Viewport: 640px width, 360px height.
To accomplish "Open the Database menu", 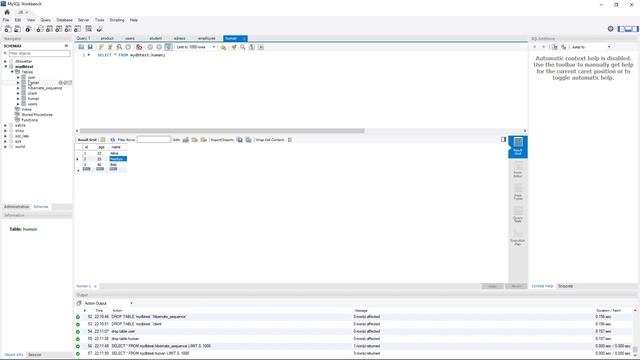I will (x=64, y=20).
